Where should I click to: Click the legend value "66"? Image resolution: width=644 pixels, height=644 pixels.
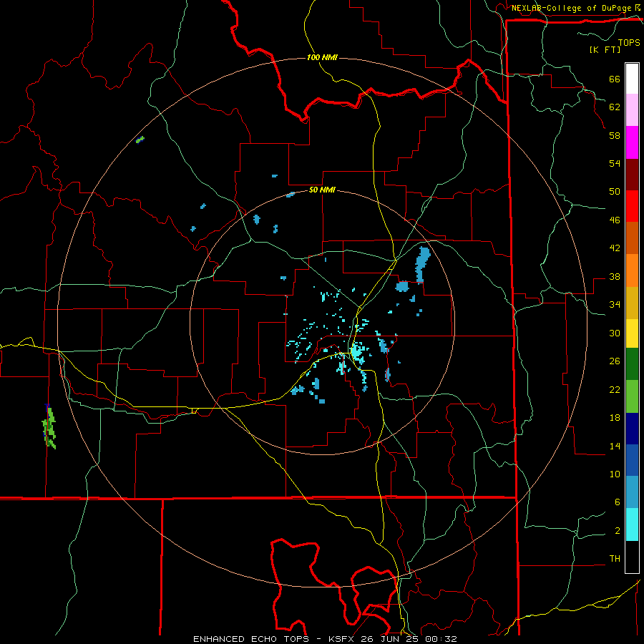[x=615, y=79]
